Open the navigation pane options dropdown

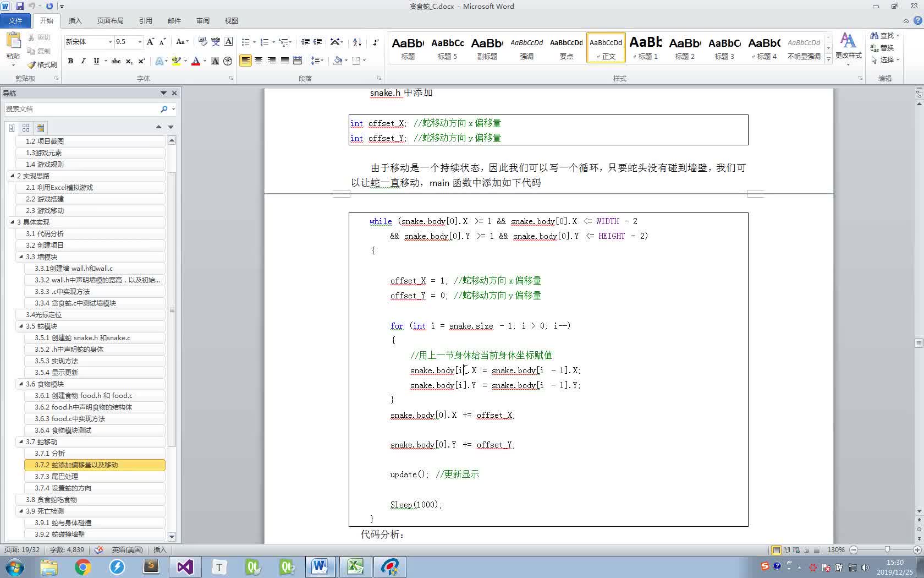click(163, 93)
